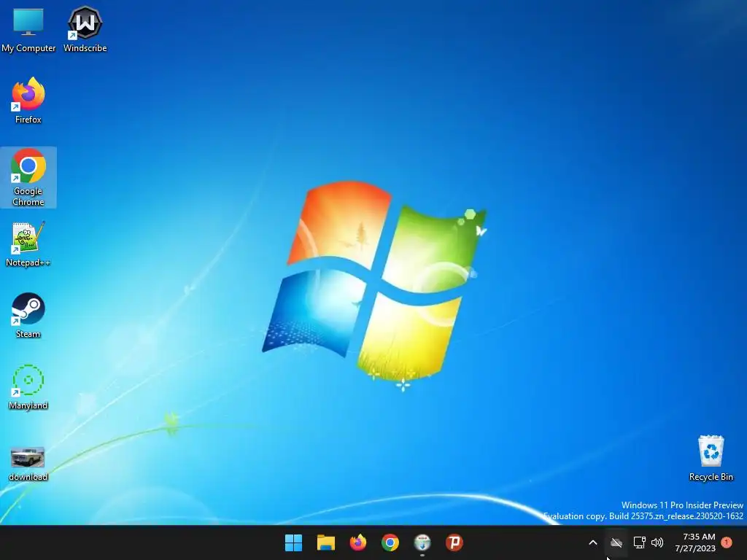Launch Firefox from the taskbar
Viewport: 747px width, 560px height.
(357, 542)
